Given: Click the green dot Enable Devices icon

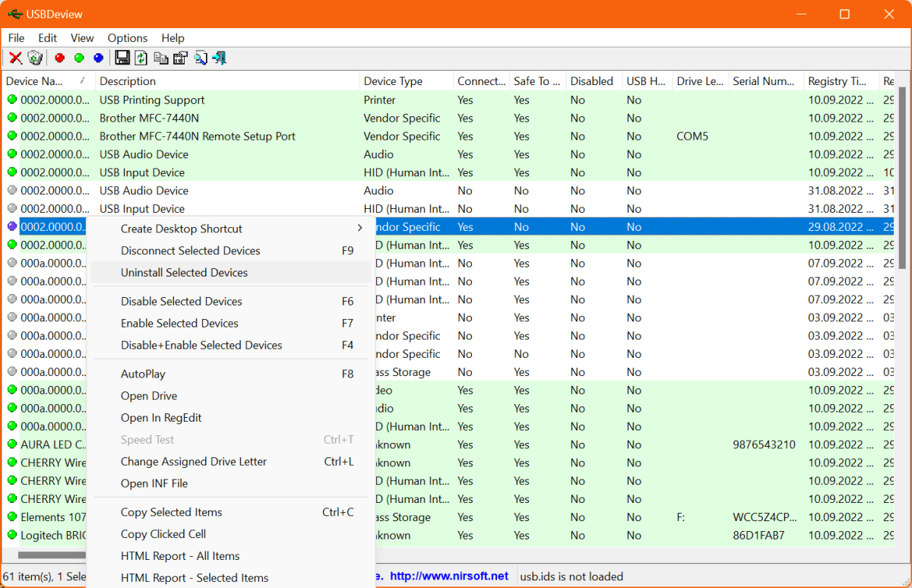Looking at the screenshot, I should [79, 58].
